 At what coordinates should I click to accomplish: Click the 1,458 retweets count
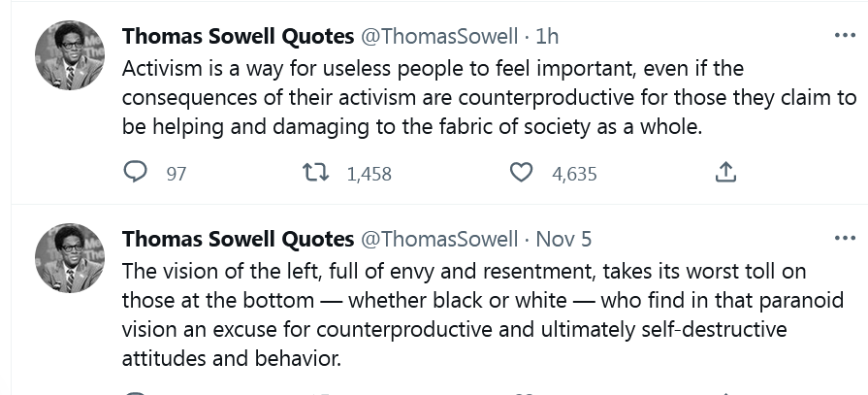tap(369, 175)
